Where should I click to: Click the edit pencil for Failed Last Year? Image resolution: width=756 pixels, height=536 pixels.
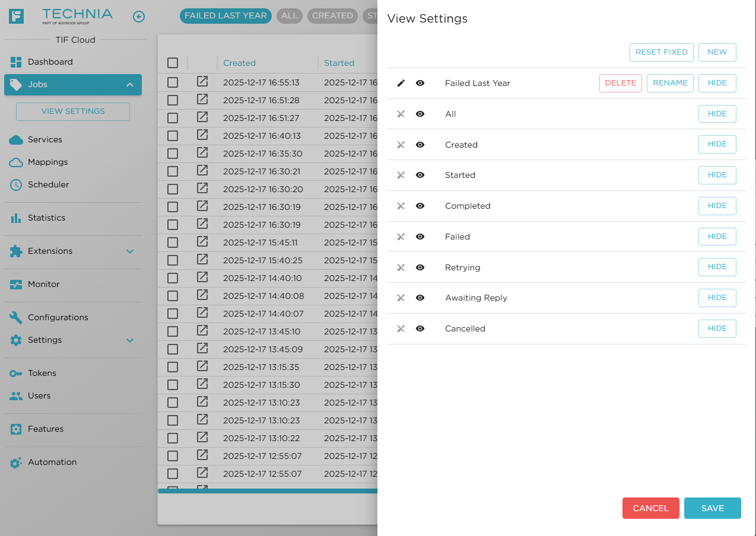tap(400, 83)
